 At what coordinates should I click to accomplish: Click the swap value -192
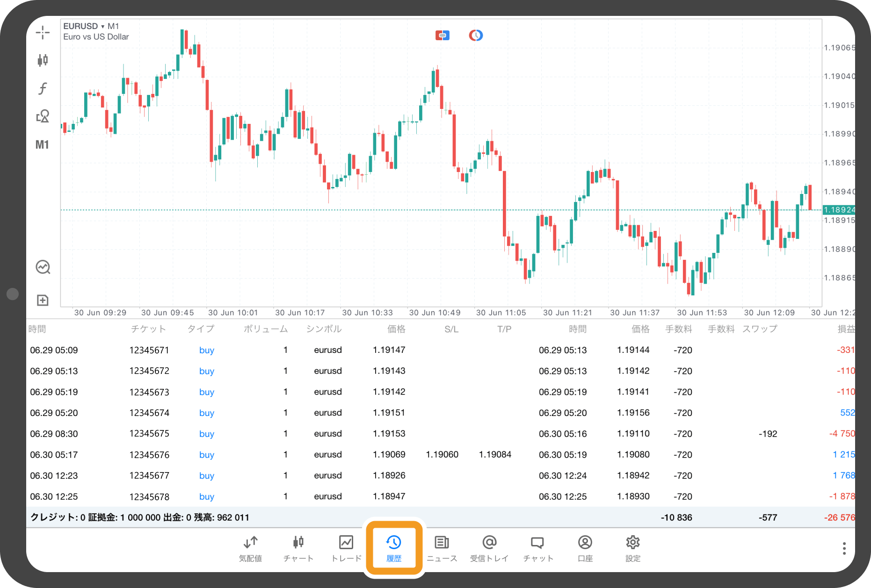tap(768, 434)
